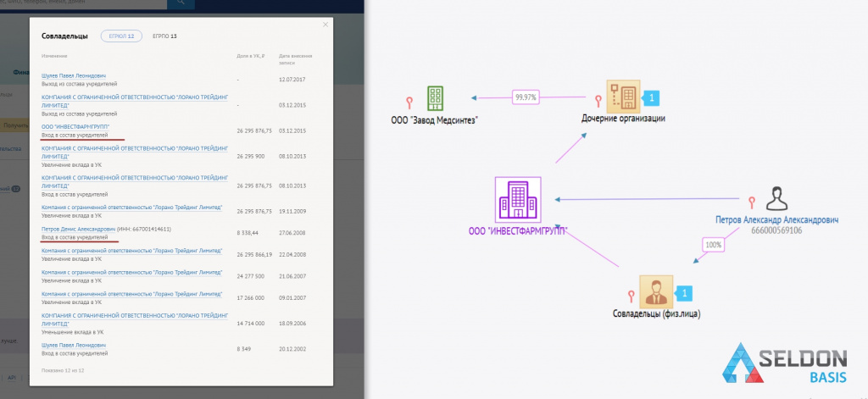The width and height of the screenshot is (868, 399).
Task: Open the ООО "ИНВЕСТФАРМГРУПП" link in the list
Action: pos(75,127)
